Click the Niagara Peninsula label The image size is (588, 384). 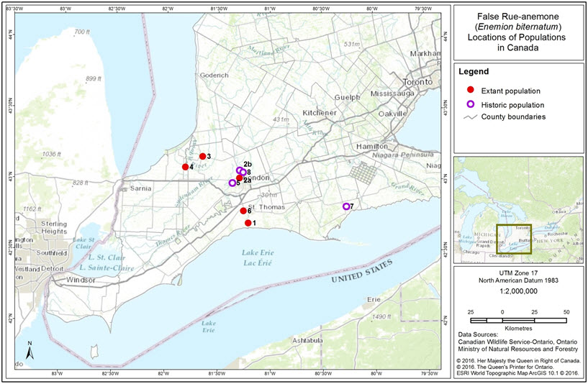pyautogui.click(x=403, y=155)
